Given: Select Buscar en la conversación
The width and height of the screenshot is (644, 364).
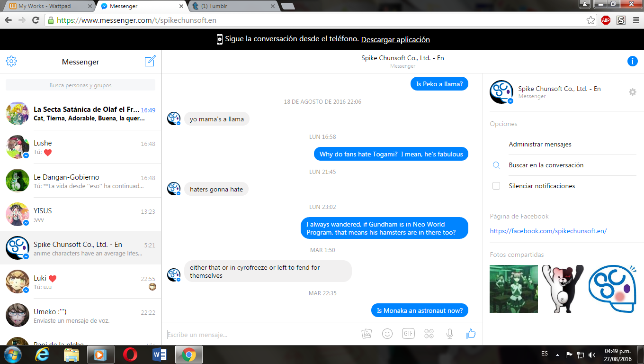Looking at the screenshot, I should (546, 165).
